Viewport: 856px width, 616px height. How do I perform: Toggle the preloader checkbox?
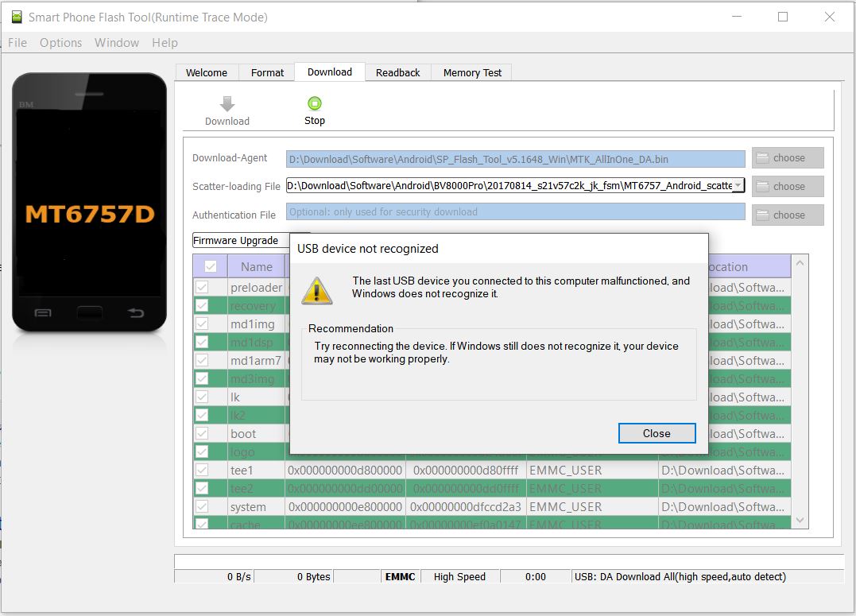tap(202, 287)
